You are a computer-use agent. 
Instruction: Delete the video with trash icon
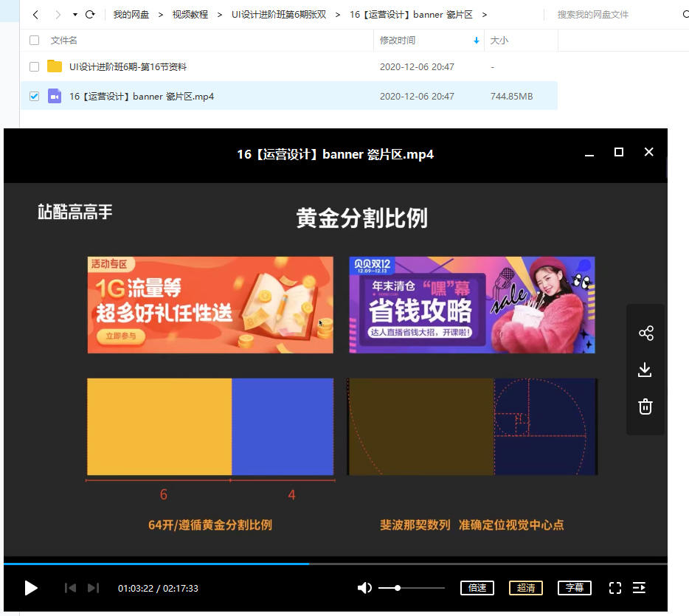click(645, 406)
